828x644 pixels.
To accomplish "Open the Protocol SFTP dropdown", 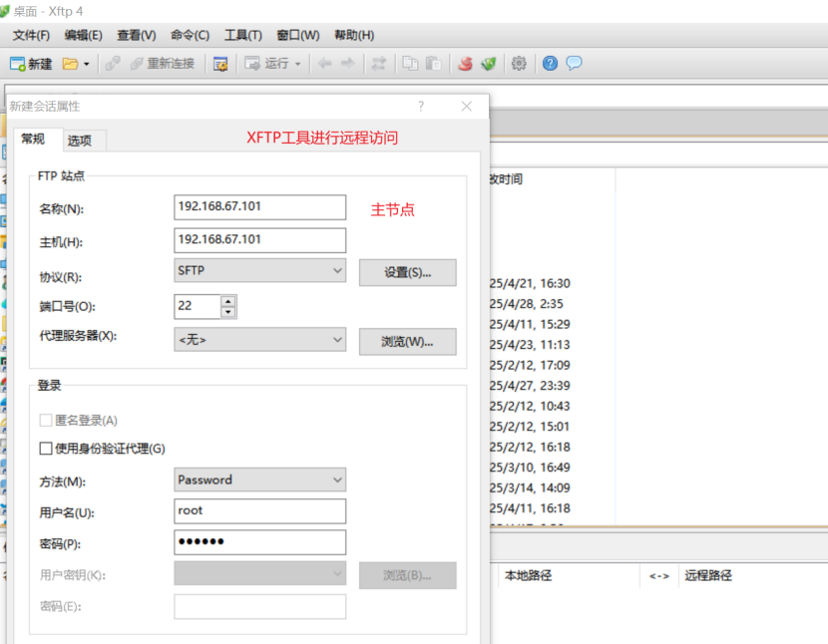I will point(259,271).
